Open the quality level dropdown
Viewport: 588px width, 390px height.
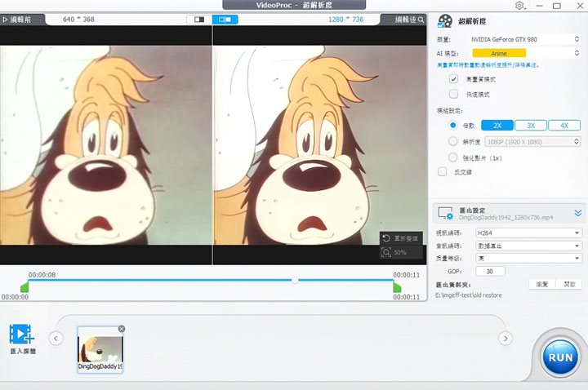point(528,258)
